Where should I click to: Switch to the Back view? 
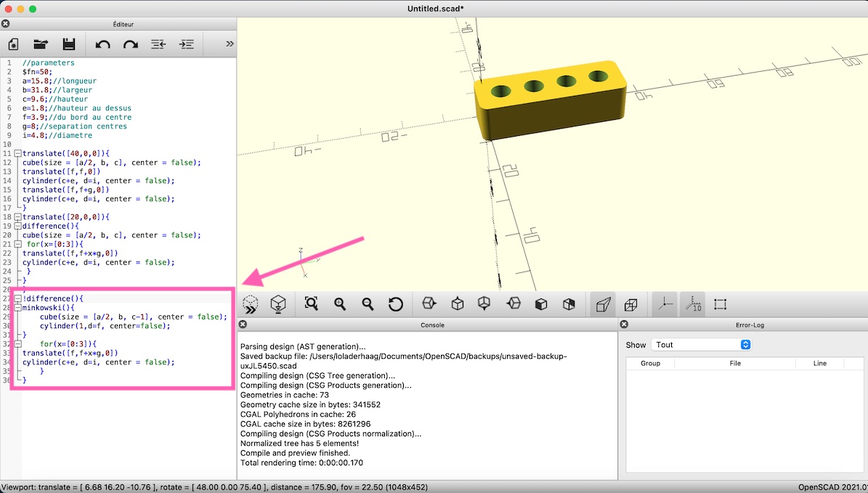click(569, 303)
